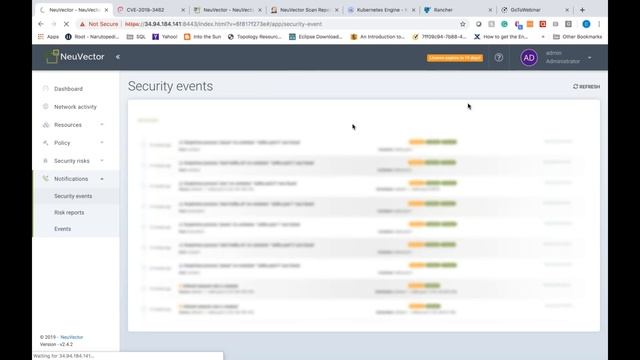This screenshot has height=360, width=640.
Task: Refresh the Security events list
Action: click(x=586, y=87)
